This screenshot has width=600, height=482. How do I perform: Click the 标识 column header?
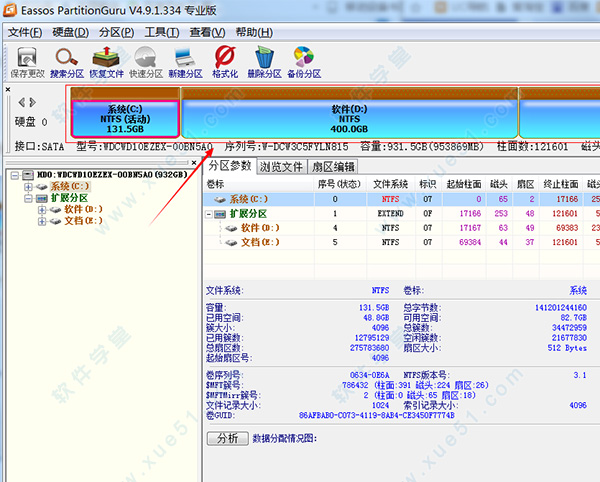tap(428, 185)
